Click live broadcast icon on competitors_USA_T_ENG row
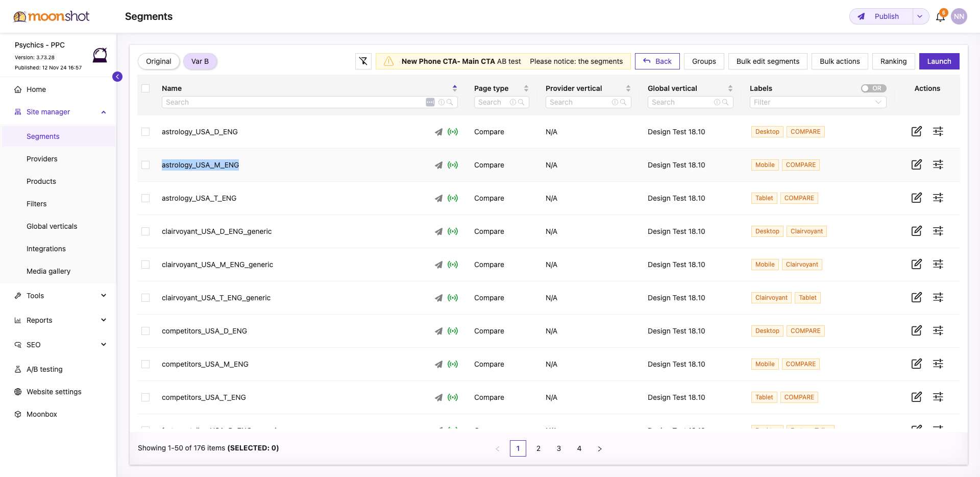Viewport: 980px width, 477px height. click(453, 397)
